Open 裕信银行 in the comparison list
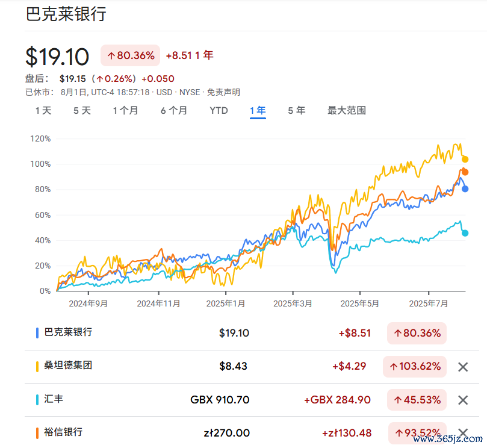The height and width of the screenshot is (448, 487). point(63,432)
